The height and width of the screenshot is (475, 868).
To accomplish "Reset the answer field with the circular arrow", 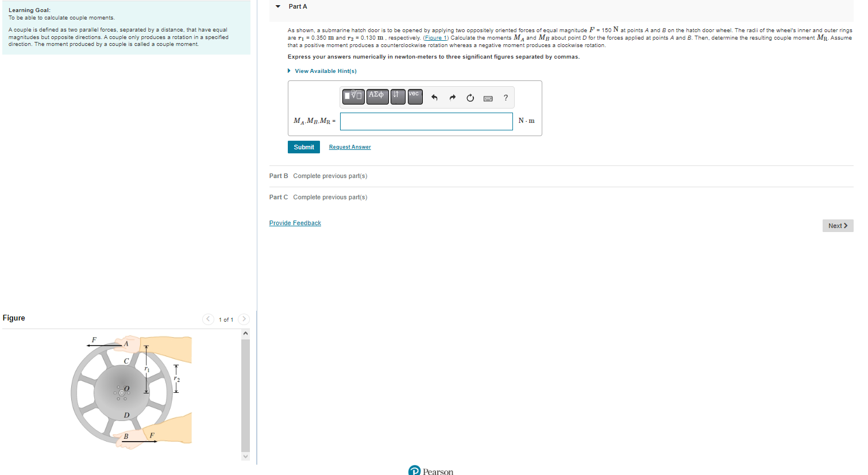I will pyautogui.click(x=470, y=98).
